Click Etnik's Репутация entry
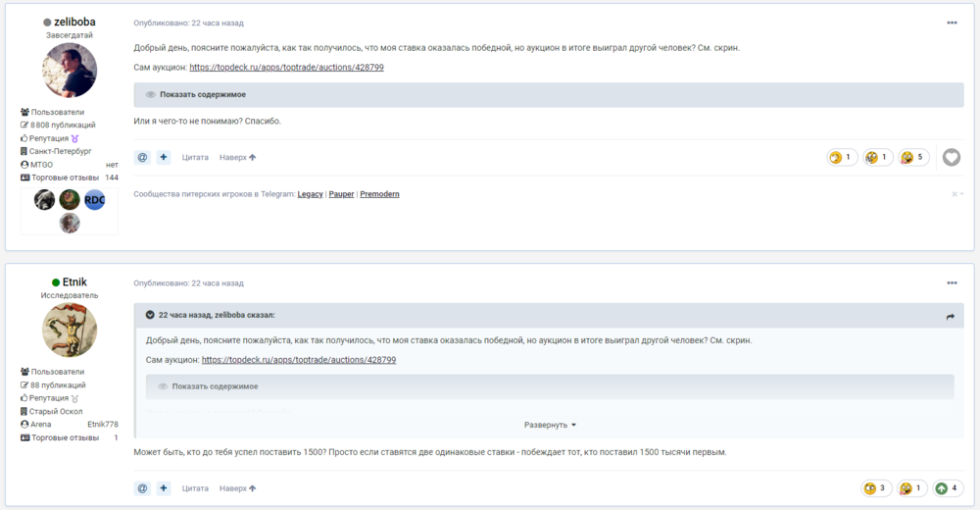Viewport: 980px width, 510px height. pyautogui.click(x=49, y=398)
